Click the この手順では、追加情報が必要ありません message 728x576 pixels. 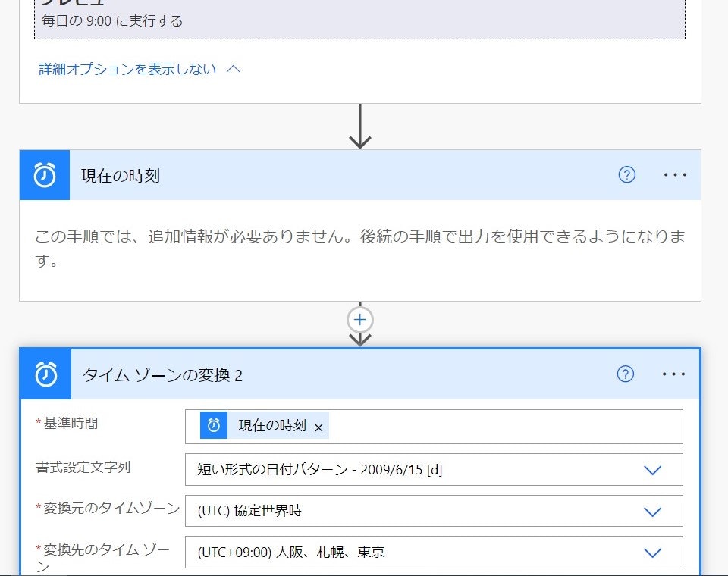click(359, 248)
